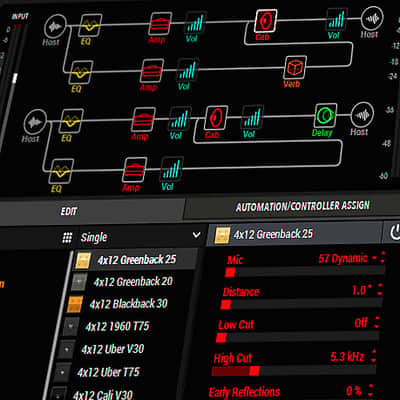
Task: Click the Off value for Low Cut
Action: pos(361,322)
